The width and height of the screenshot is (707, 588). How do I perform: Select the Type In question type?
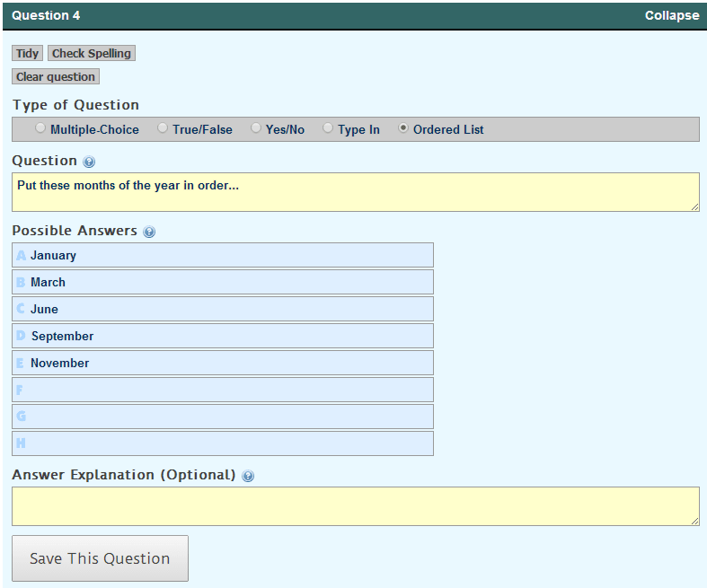(x=328, y=128)
